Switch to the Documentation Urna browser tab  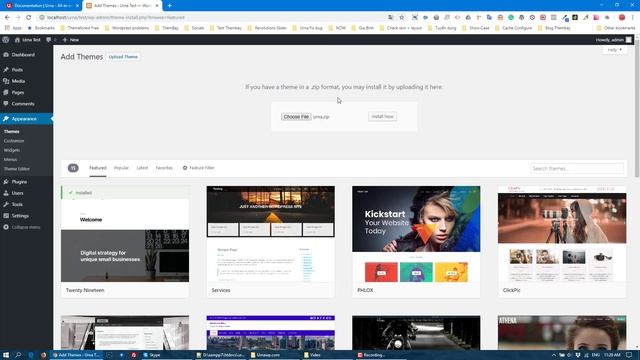pyautogui.click(x=42, y=6)
